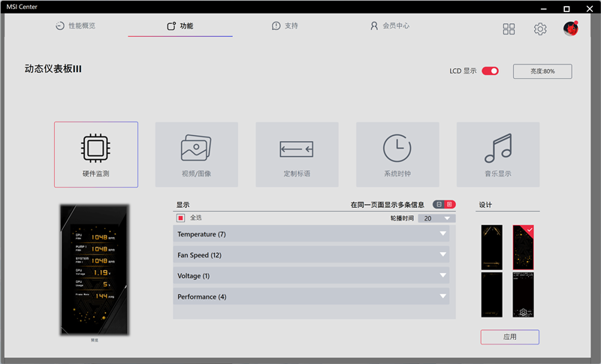This screenshot has width=601, height=364.
Task: Minimize the MSI Center window
Action: pos(543,9)
